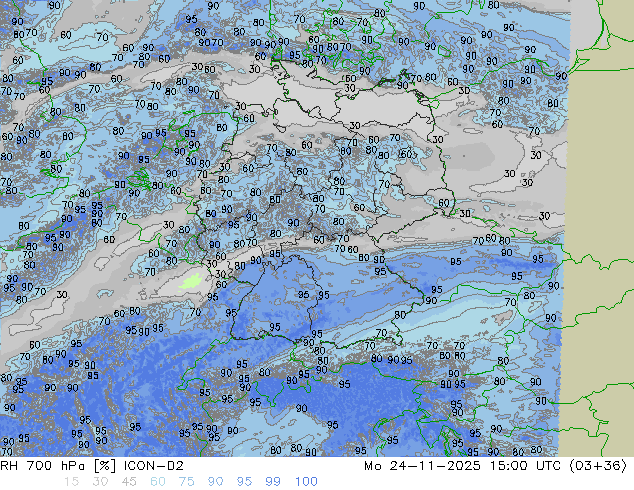
Task: Select the legend value 90
Action: (216, 482)
